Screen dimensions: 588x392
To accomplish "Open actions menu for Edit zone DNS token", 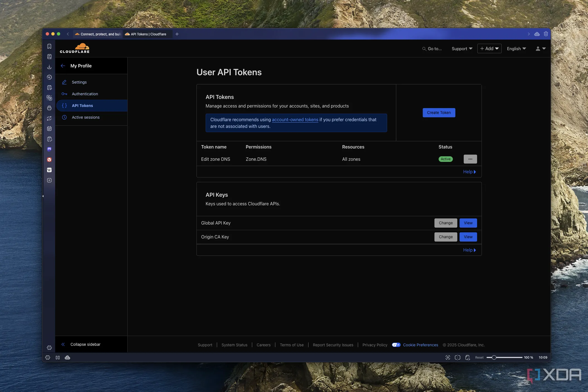I will (x=470, y=159).
